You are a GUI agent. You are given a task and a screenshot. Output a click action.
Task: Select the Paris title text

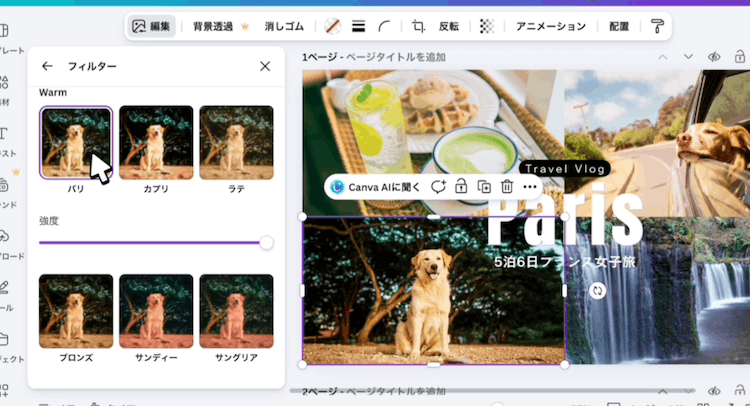coord(564,215)
